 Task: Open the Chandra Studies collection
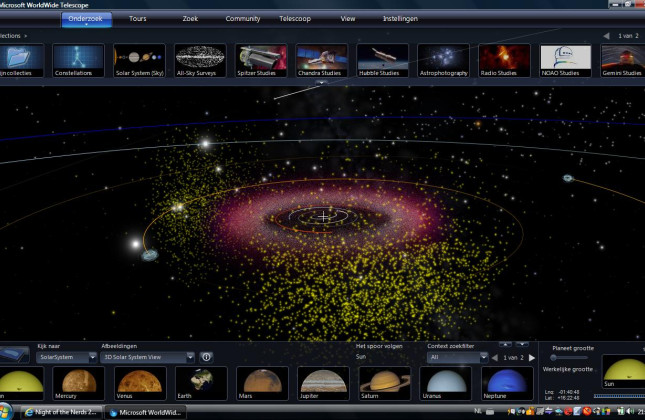pyautogui.click(x=322, y=60)
